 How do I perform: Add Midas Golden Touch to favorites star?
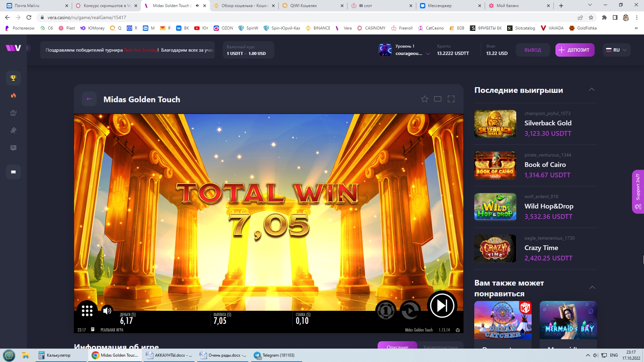coord(425,99)
